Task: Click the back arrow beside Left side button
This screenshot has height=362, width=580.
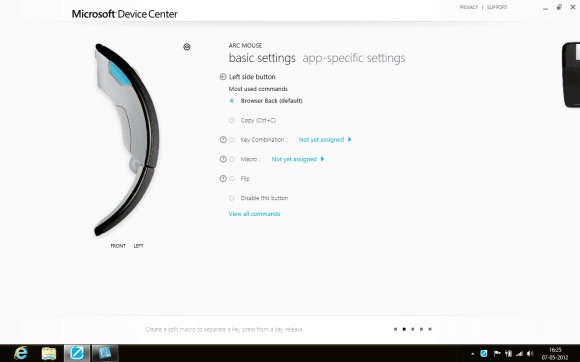Action: click(223, 77)
